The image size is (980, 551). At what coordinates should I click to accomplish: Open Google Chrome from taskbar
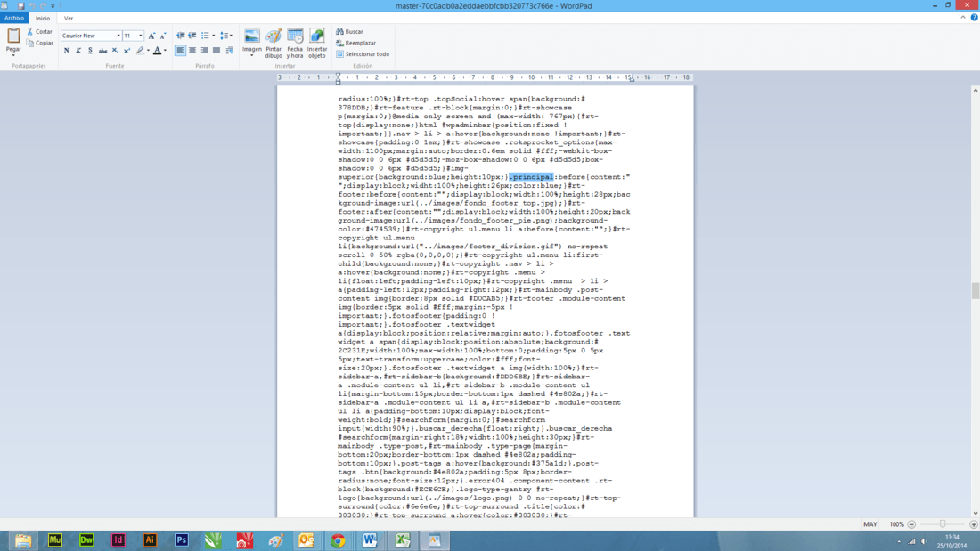pyautogui.click(x=339, y=540)
